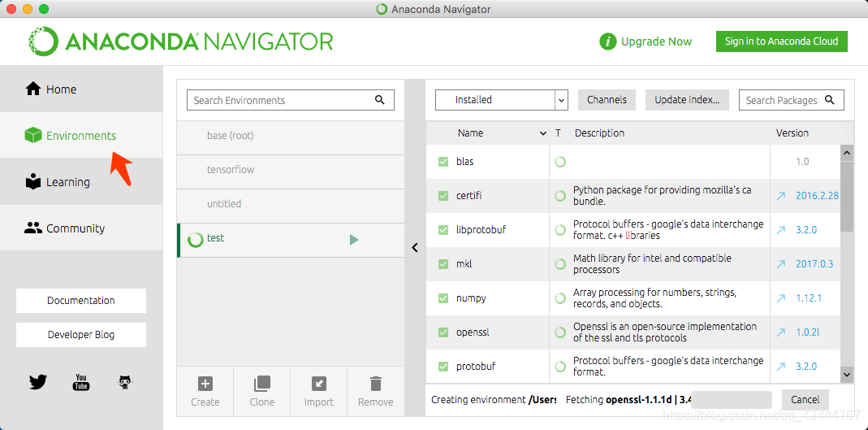
Task: Click the Clone environment icon
Action: click(261, 384)
